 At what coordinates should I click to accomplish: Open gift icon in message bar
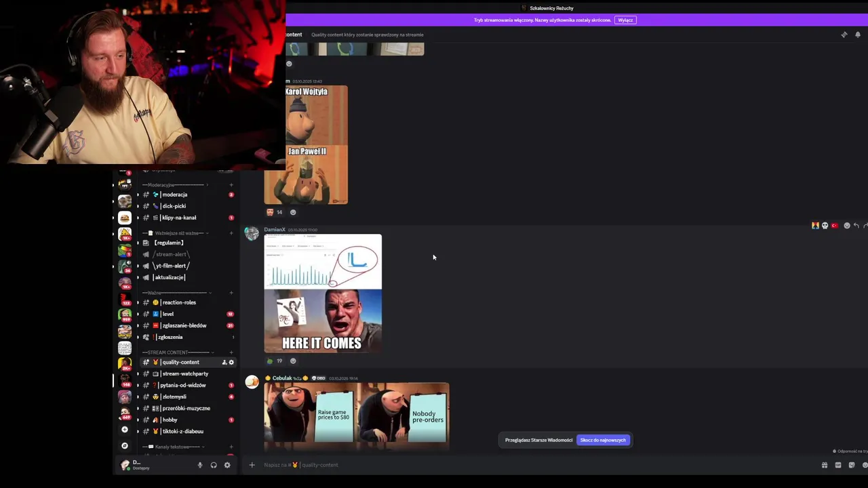click(825, 465)
